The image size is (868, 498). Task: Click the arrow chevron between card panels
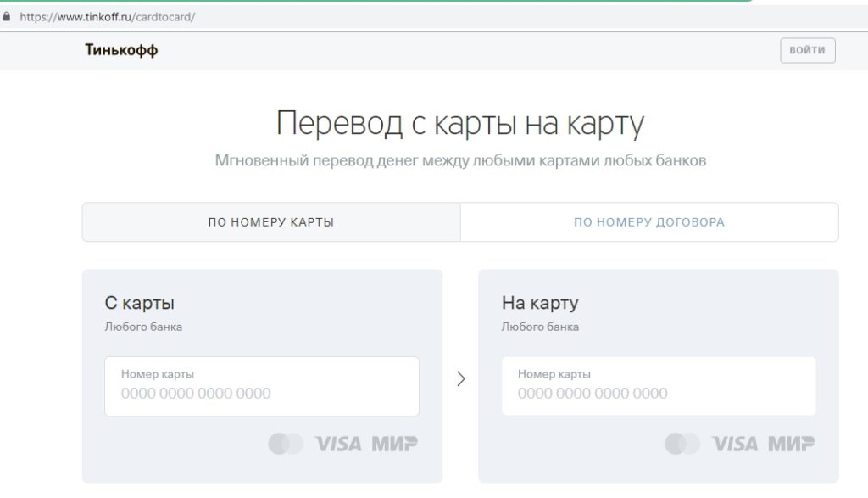pos(460,378)
